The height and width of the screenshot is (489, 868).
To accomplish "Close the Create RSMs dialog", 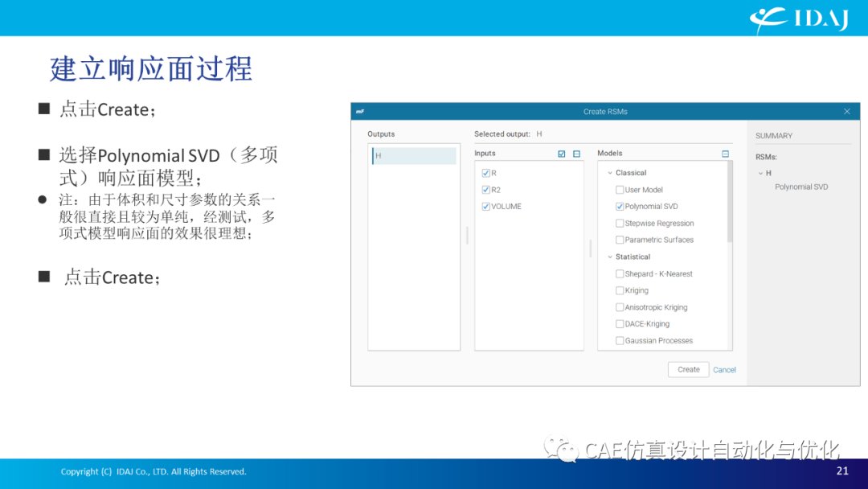I will (847, 111).
